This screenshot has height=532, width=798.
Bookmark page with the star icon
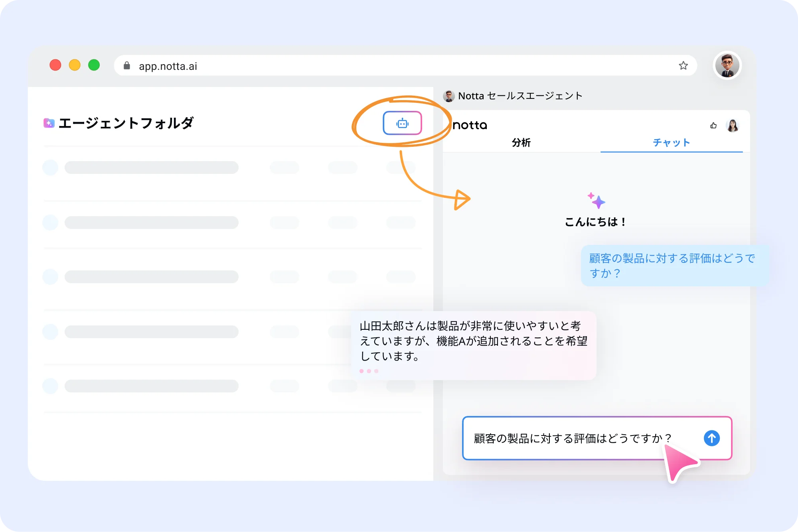683,66
